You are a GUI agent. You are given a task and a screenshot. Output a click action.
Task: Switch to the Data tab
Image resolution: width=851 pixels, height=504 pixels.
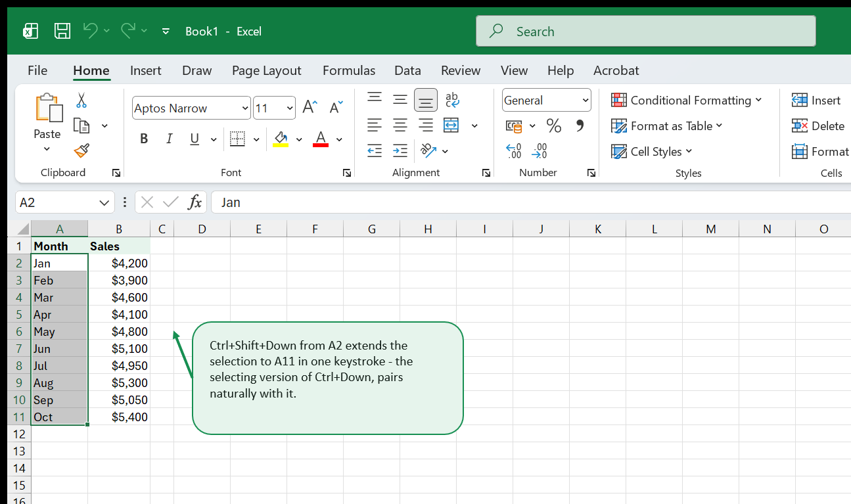tap(407, 70)
